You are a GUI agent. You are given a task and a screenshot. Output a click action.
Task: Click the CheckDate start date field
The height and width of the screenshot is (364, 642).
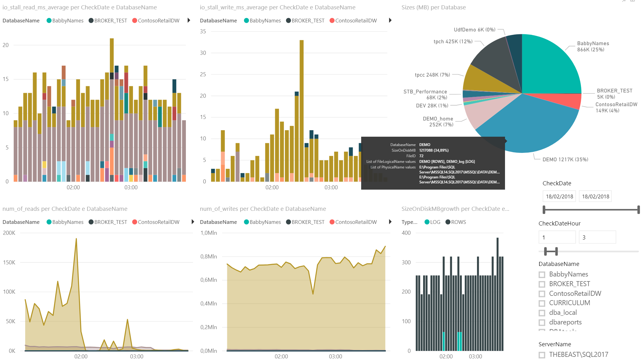click(x=559, y=196)
